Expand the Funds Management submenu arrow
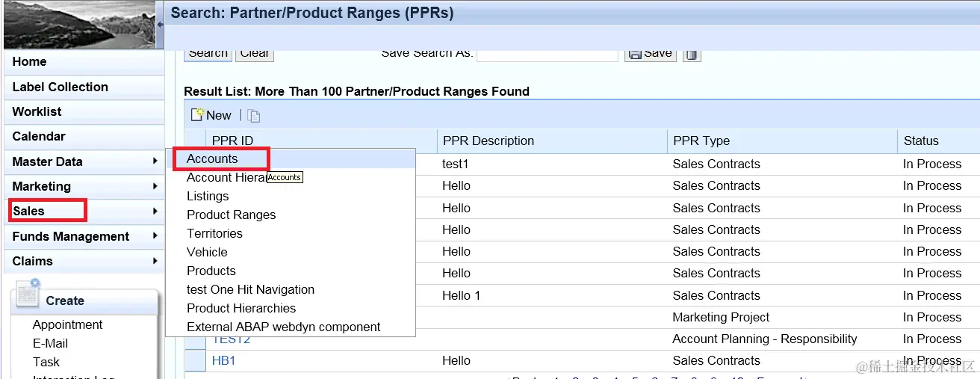Image resolution: width=980 pixels, height=379 pixels. point(155,236)
